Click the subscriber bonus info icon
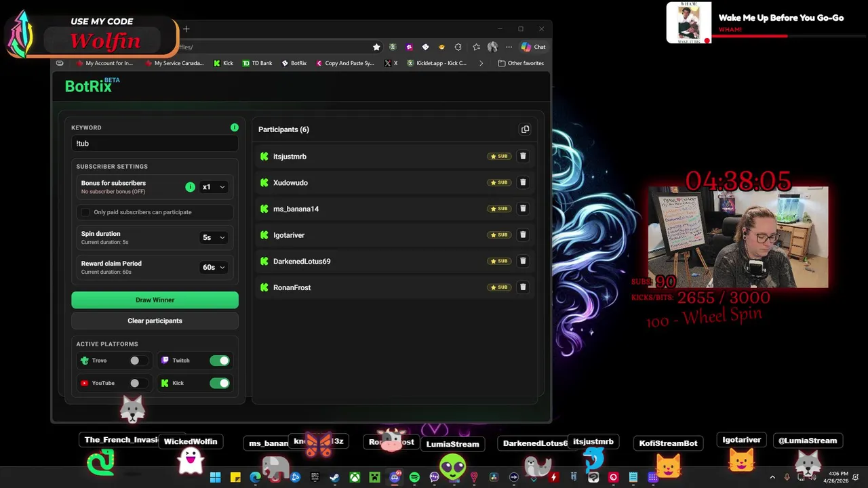The width and height of the screenshot is (868, 488). [190, 187]
